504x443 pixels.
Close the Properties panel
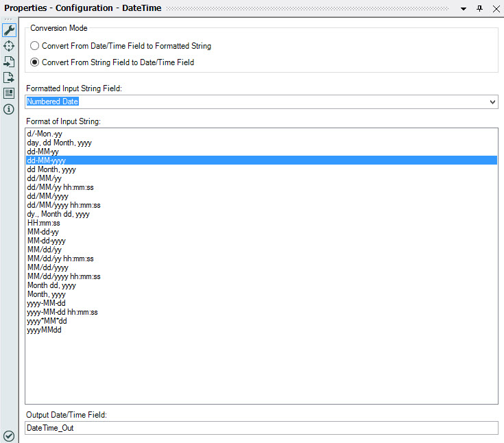click(x=495, y=8)
